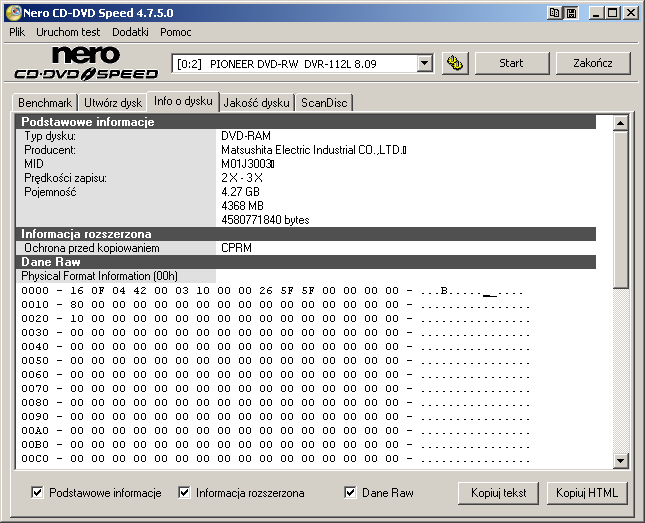This screenshot has height=523, width=645.
Task: Click the Start button
Action: (512, 63)
